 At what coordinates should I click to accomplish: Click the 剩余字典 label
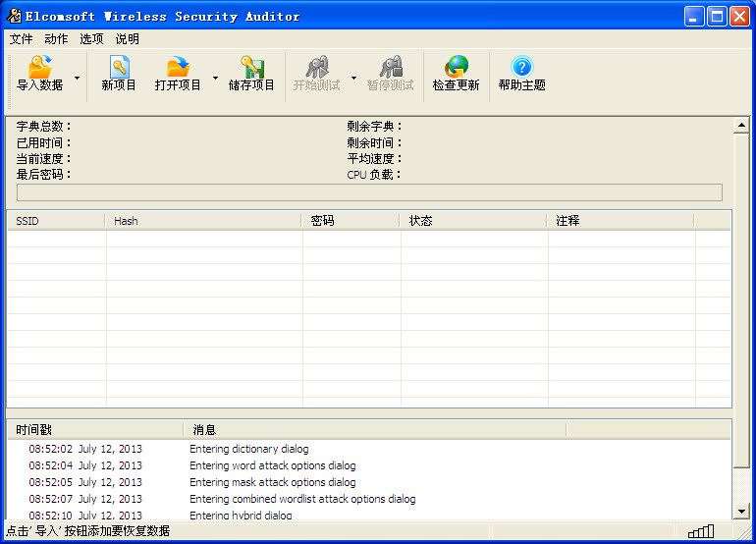374,127
